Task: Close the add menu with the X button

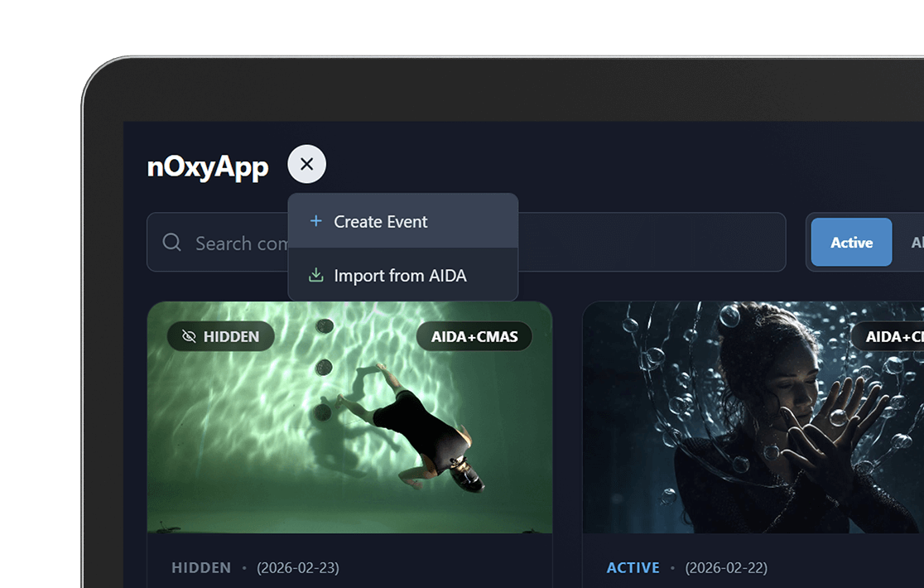Action: pyautogui.click(x=306, y=164)
